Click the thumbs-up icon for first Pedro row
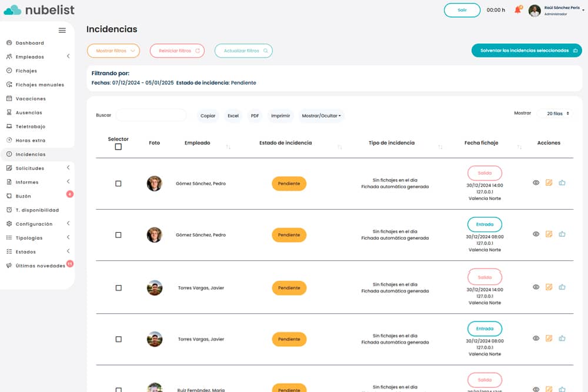 pyautogui.click(x=562, y=183)
